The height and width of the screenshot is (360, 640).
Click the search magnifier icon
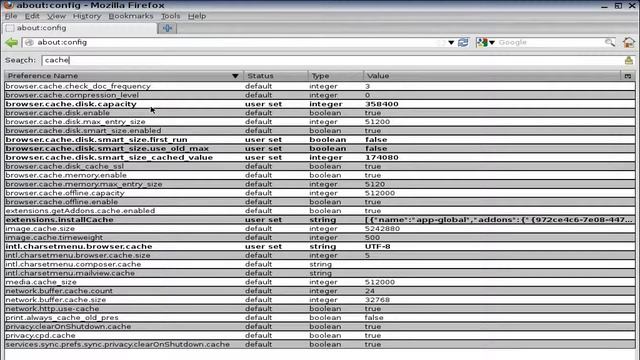tap(610, 42)
